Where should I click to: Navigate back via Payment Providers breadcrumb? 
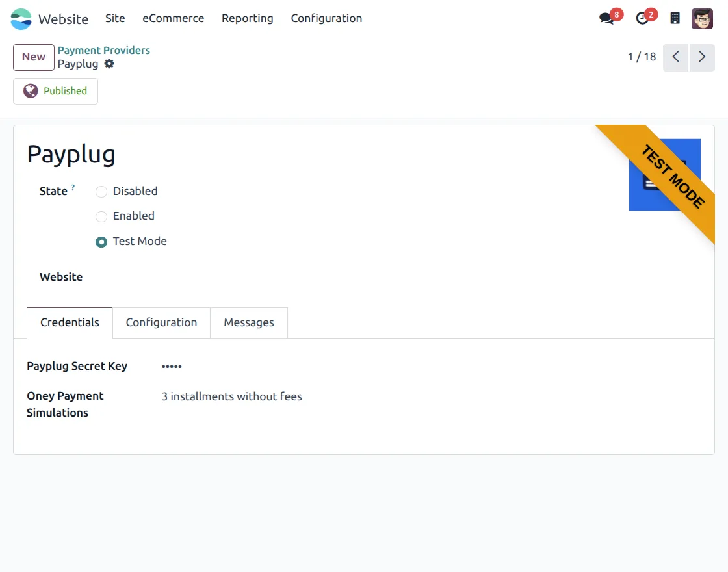click(x=103, y=50)
